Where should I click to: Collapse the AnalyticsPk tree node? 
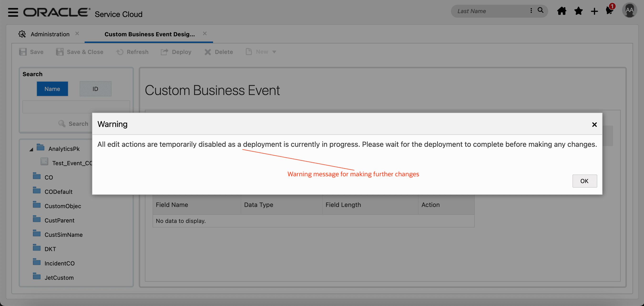tap(31, 149)
